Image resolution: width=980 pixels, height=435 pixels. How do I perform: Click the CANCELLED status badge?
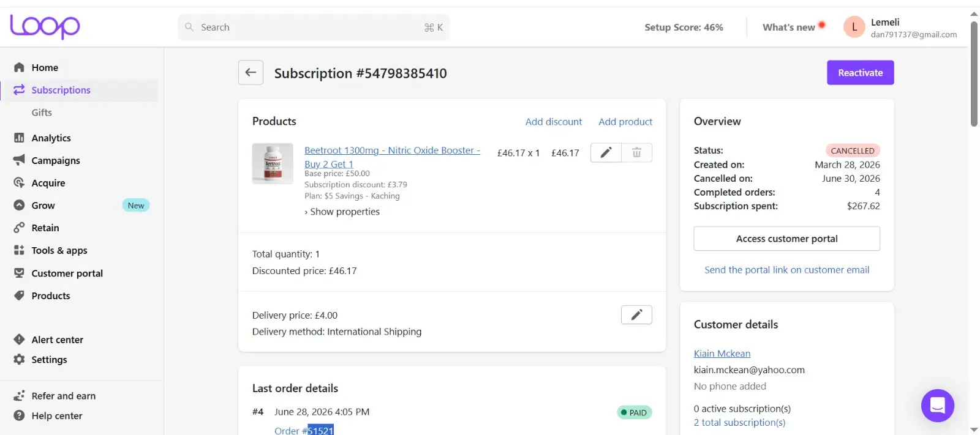tap(853, 151)
